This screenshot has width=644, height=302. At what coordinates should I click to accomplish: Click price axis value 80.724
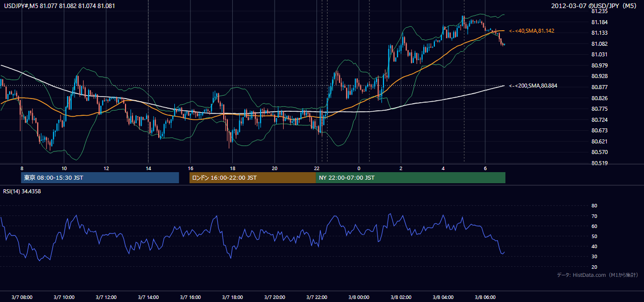(x=599, y=120)
